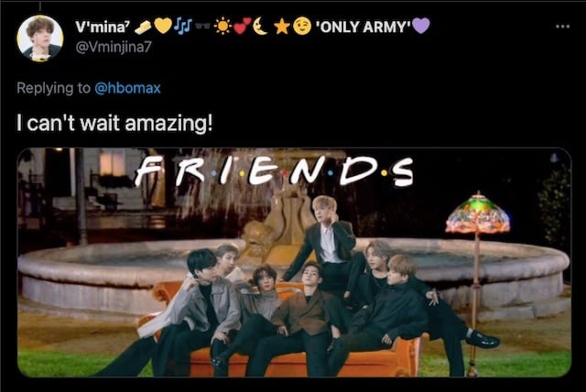586x392 pixels.
Task: Click the winking face emoji
Action: (302, 27)
